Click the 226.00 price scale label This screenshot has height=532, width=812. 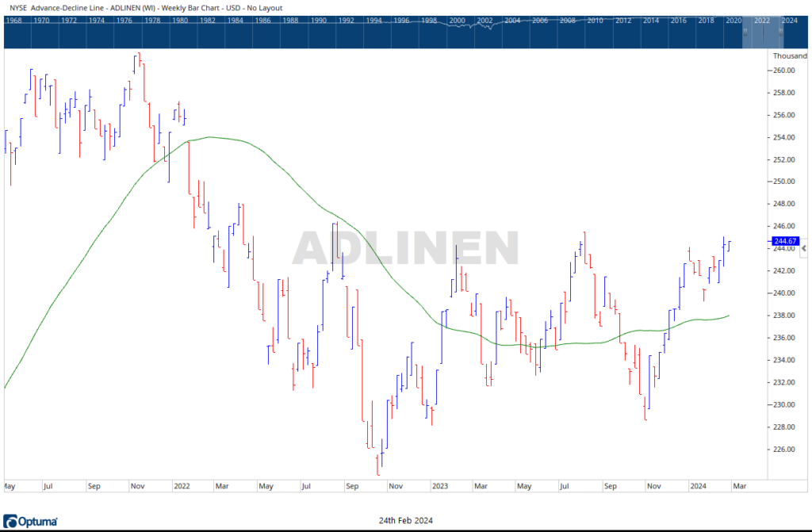(x=784, y=449)
